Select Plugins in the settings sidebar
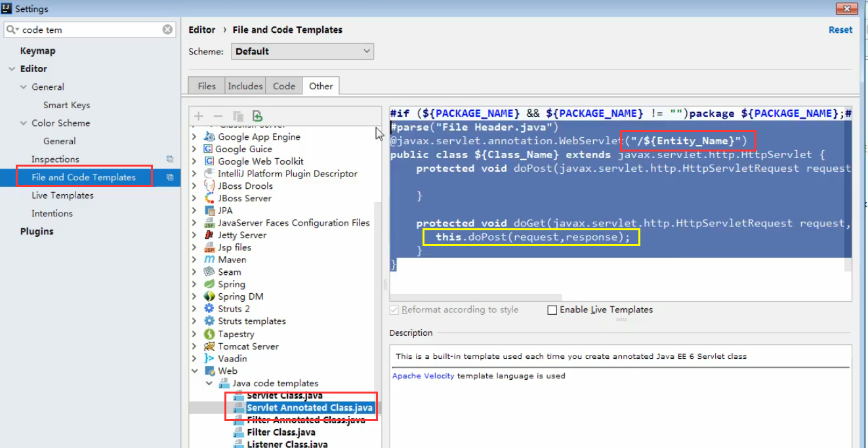This screenshot has height=448, width=868. [x=37, y=232]
